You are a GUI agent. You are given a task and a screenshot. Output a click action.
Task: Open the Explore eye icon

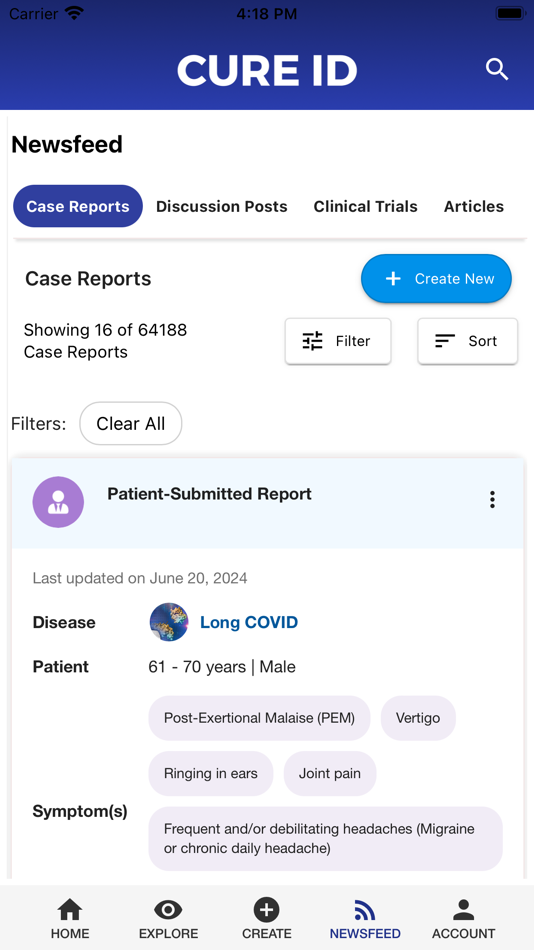168,910
